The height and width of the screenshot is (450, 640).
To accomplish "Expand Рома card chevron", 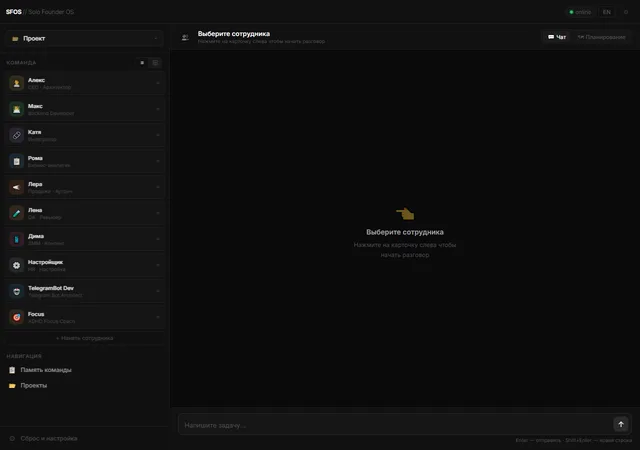I will point(158,161).
